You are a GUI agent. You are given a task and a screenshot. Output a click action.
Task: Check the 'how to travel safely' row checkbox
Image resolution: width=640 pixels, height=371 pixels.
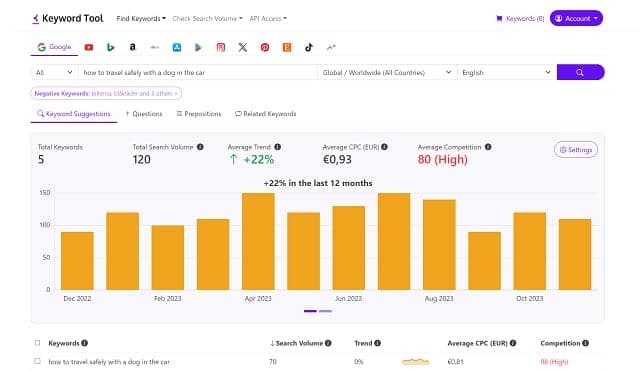(x=38, y=361)
